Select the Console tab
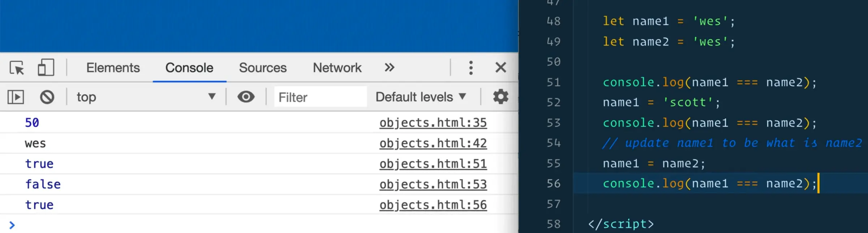868x233 pixels. [x=189, y=68]
